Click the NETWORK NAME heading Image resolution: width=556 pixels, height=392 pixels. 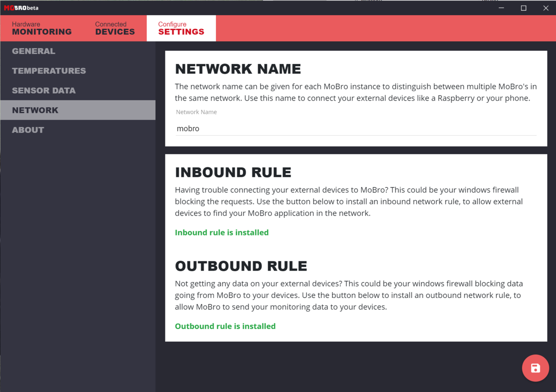[x=238, y=69]
